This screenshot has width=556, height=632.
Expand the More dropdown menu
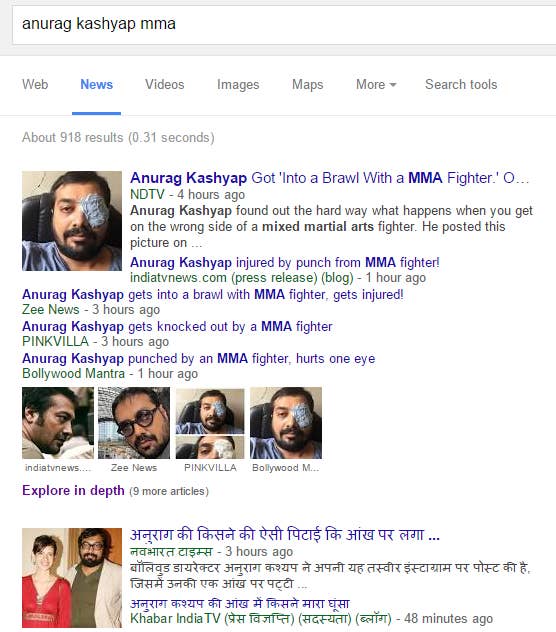(x=376, y=85)
